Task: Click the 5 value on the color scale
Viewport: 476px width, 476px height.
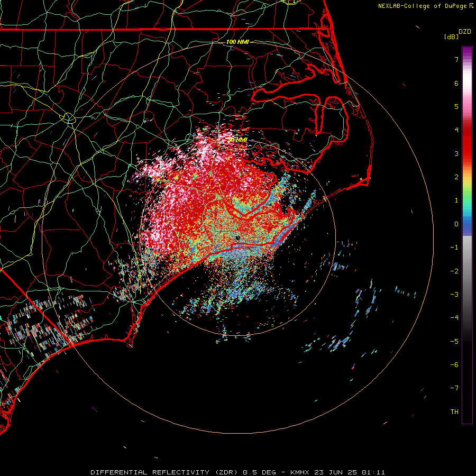Action: 456,106
